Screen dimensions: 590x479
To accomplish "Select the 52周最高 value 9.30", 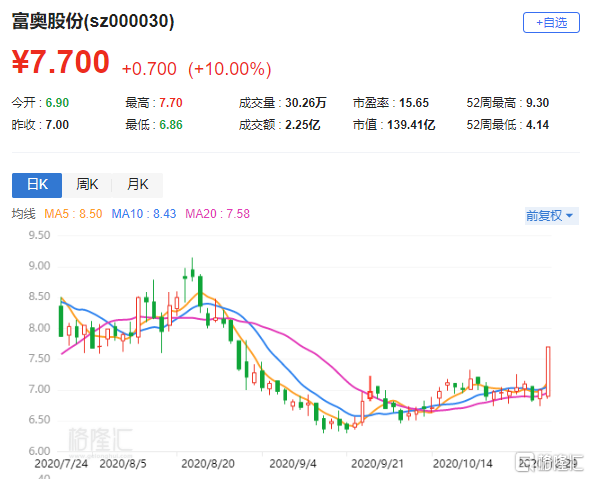I will tap(537, 103).
